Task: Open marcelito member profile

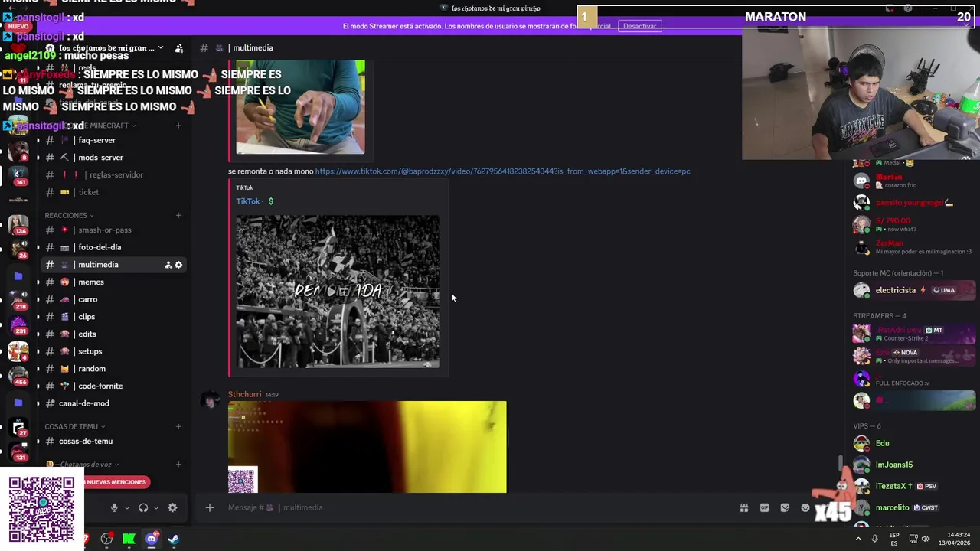Action: (x=914, y=507)
